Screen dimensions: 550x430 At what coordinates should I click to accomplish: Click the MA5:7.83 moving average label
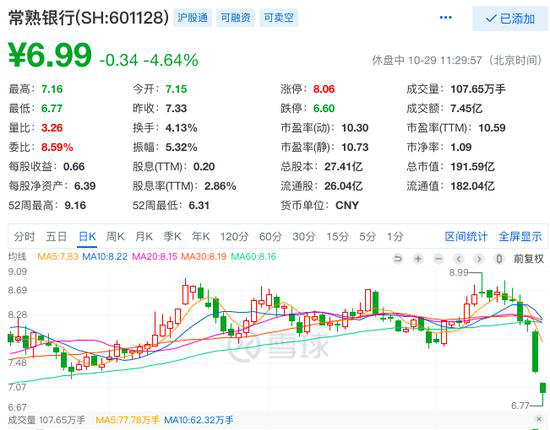coord(58,256)
